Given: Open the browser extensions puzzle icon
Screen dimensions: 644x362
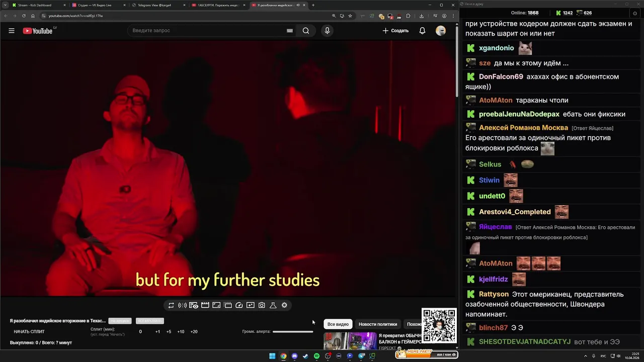Looking at the screenshot, I should point(408,16).
